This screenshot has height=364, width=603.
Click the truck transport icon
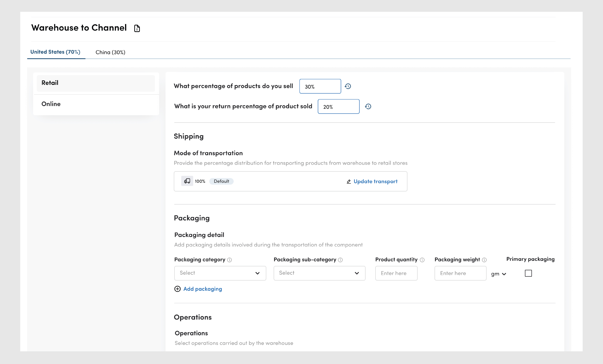tap(187, 181)
